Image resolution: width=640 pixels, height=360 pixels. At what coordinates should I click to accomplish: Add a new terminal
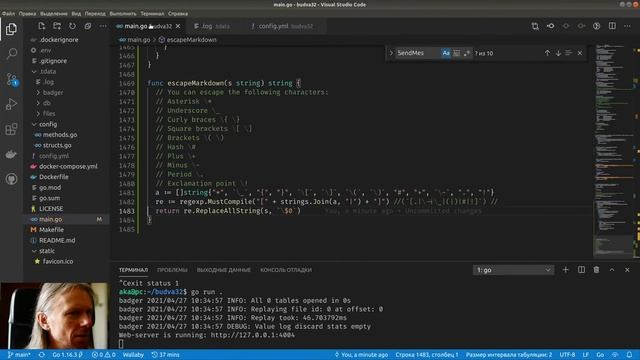coord(565,270)
